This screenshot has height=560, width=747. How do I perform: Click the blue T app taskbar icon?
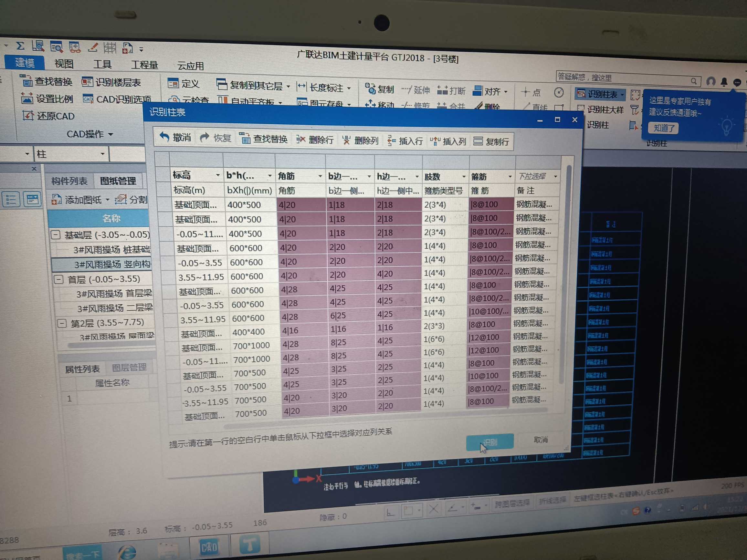pyautogui.click(x=249, y=544)
